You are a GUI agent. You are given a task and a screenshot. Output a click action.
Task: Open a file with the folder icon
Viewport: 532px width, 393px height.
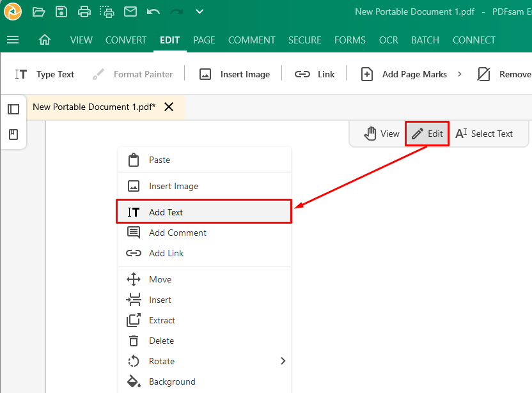(38, 12)
